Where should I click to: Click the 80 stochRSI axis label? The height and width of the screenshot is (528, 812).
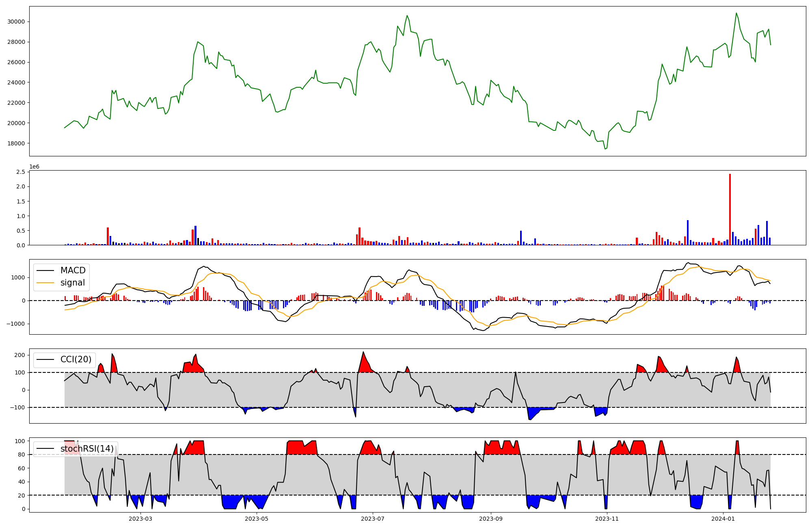point(22,455)
